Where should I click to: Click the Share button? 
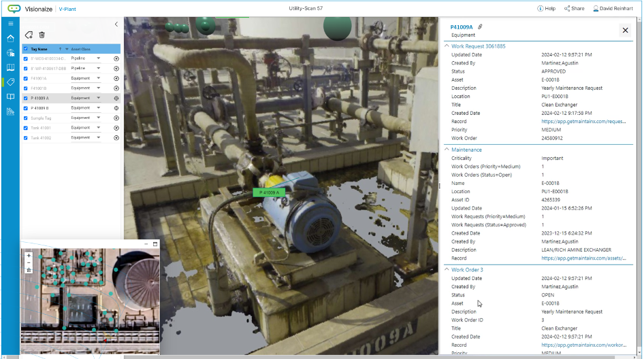574,9
